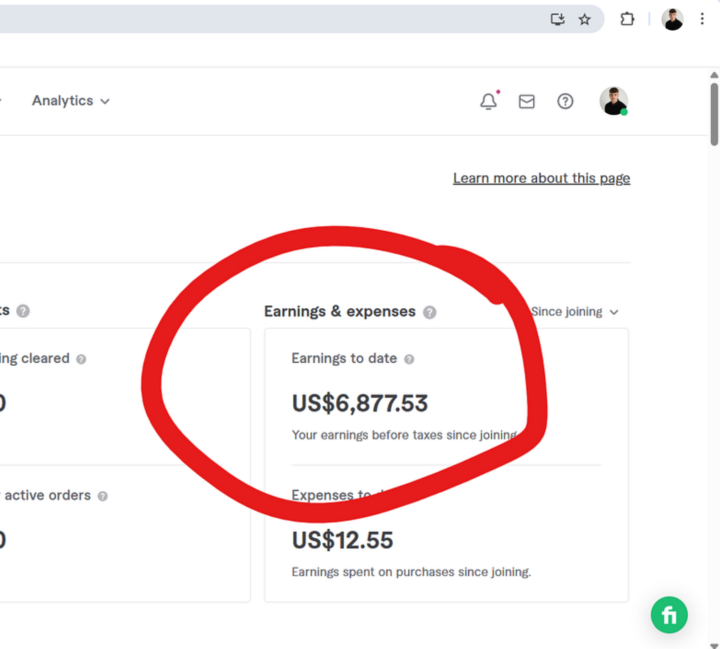This screenshot has height=649, width=720.
Task: Show info tooltip next to cleared
Action: [x=81, y=359]
